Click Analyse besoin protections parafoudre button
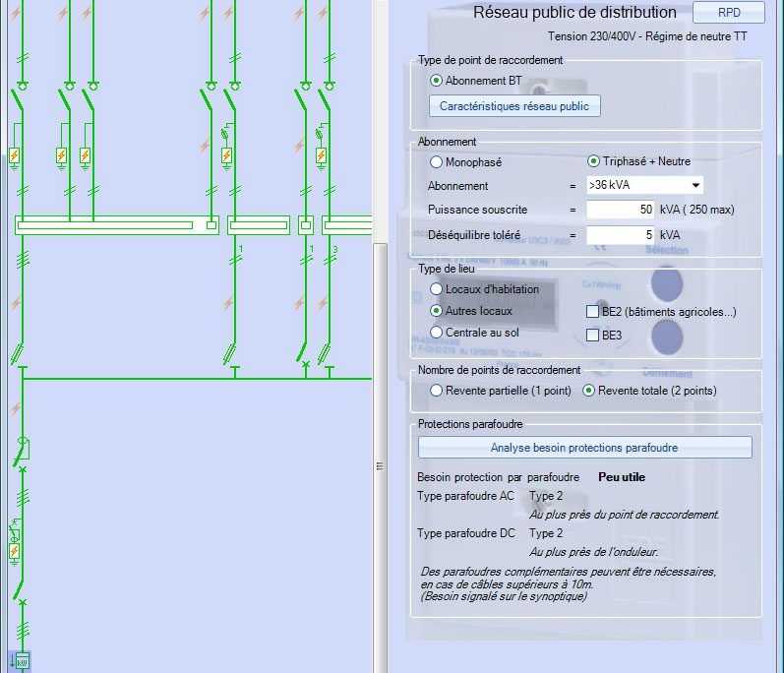 pyautogui.click(x=584, y=448)
